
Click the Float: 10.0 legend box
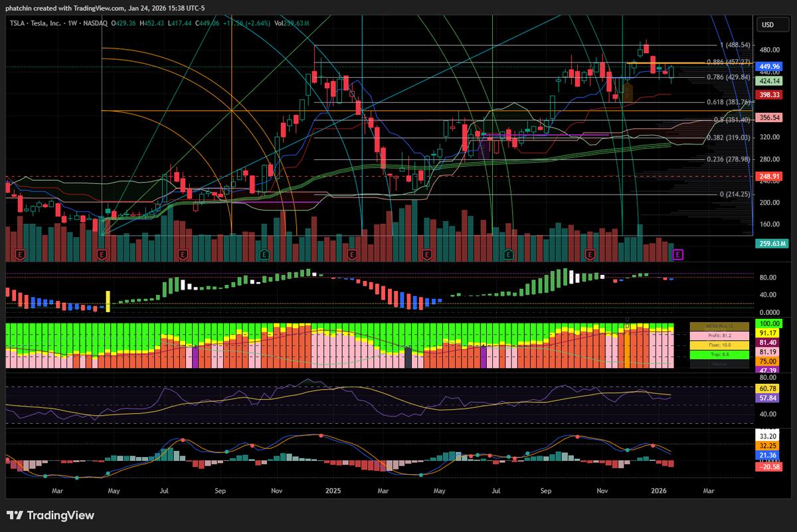719,345
